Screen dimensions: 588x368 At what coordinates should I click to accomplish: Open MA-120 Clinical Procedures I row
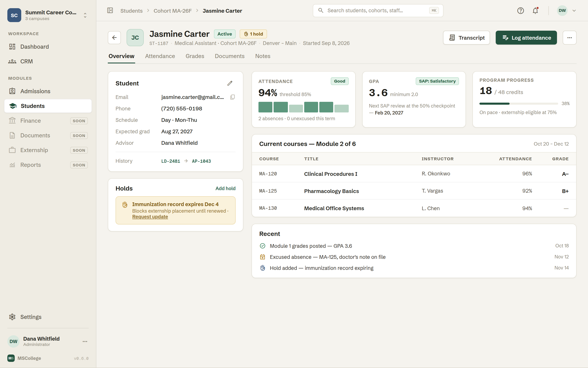(x=414, y=174)
